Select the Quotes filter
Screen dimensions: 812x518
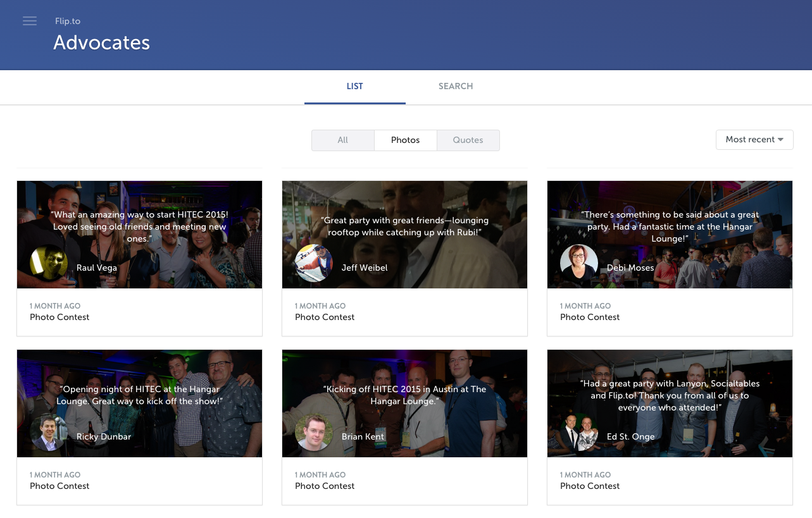click(468, 140)
